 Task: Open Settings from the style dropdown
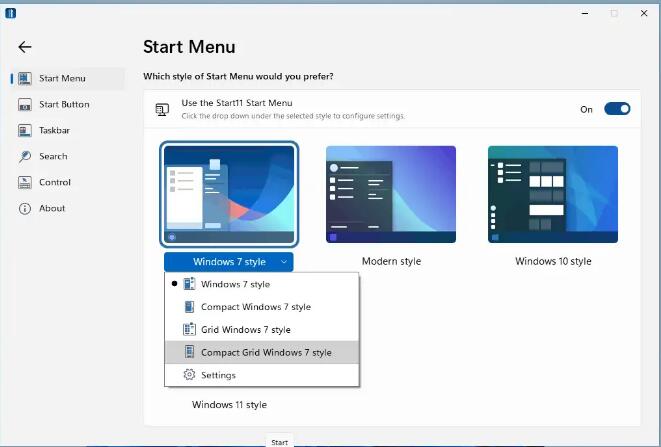(x=262, y=375)
